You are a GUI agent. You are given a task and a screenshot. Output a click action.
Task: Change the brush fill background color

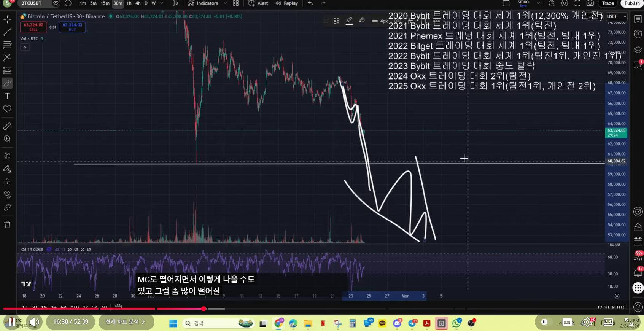[x=362, y=21]
